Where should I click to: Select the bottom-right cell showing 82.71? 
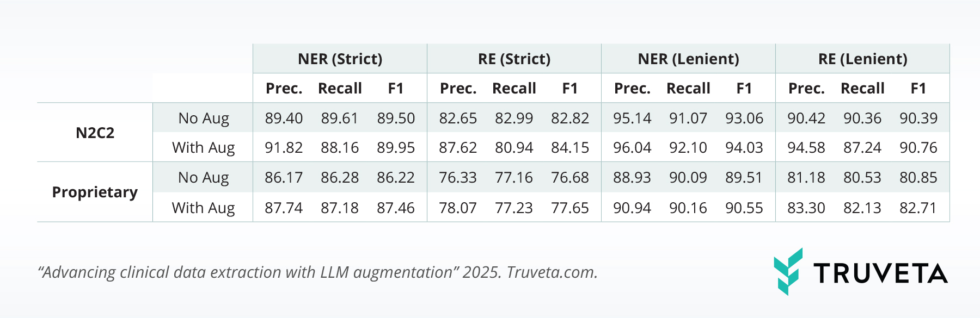(918, 208)
